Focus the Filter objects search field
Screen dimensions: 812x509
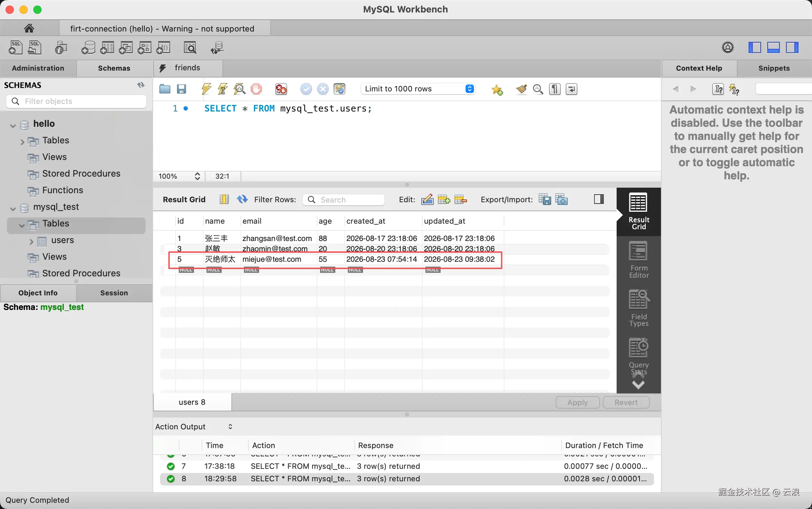(76, 101)
